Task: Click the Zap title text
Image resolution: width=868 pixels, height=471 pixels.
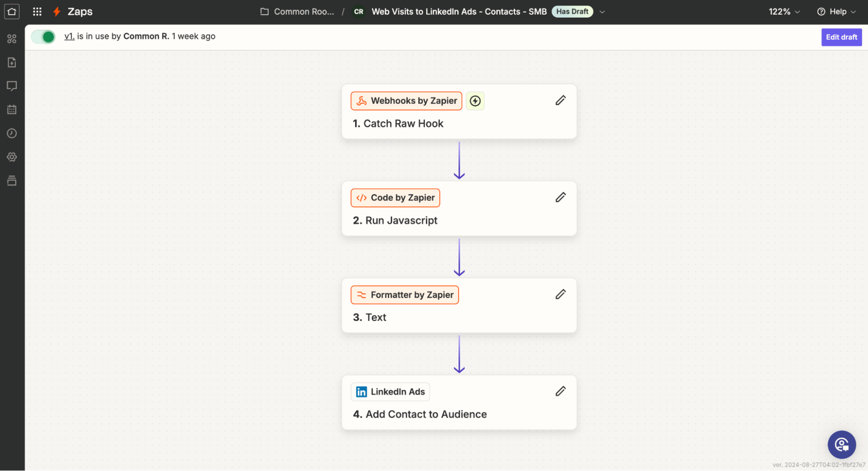Action: tap(459, 11)
